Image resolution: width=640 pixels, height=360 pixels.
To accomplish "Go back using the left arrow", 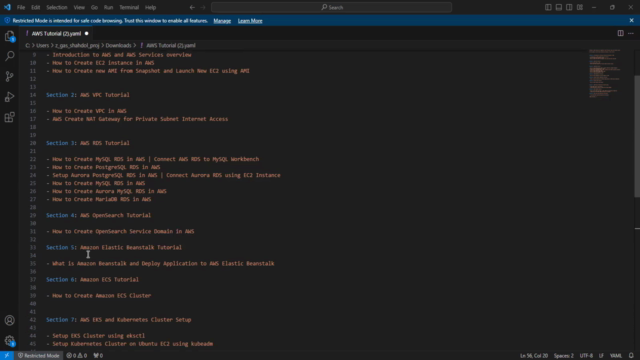I will (x=192, y=7).
